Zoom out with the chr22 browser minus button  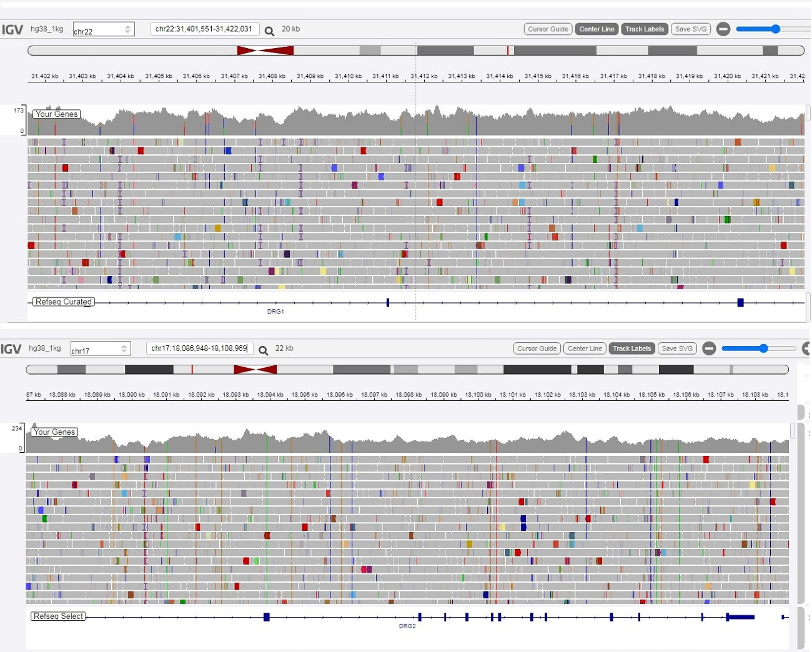[x=723, y=29]
